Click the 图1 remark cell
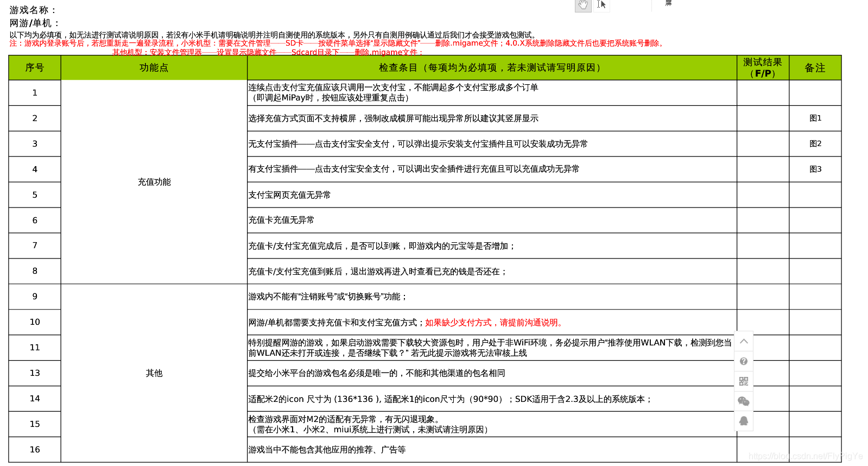Screen dimensions: 868x466 pos(815,118)
